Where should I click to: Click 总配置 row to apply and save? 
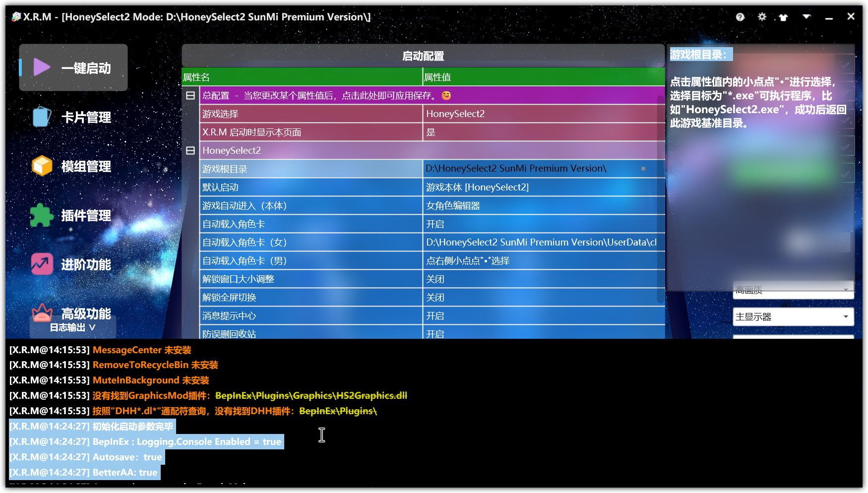[433, 95]
